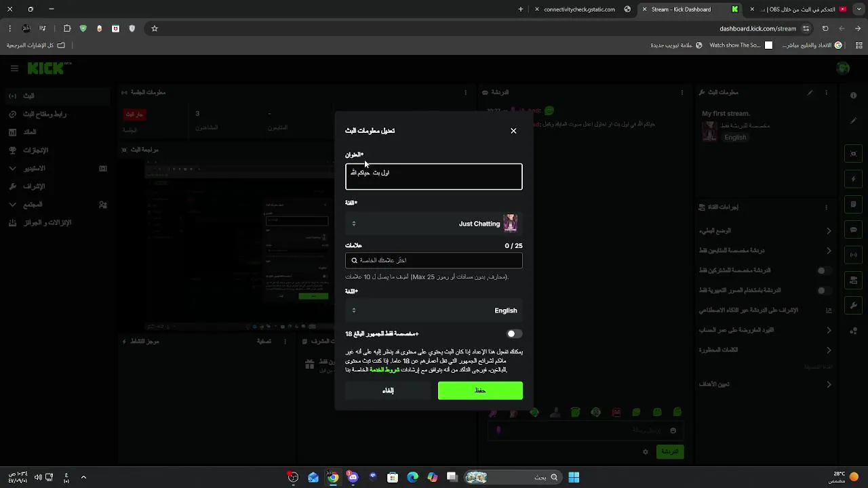Expand the banned words row
The image size is (868, 488).
point(765,350)
